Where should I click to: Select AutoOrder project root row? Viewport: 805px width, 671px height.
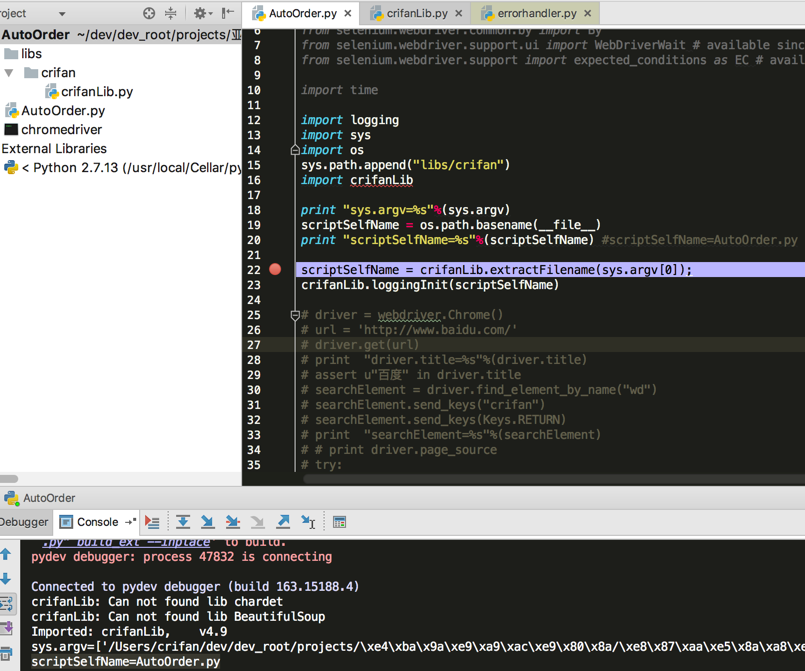[x=121, y=35]
